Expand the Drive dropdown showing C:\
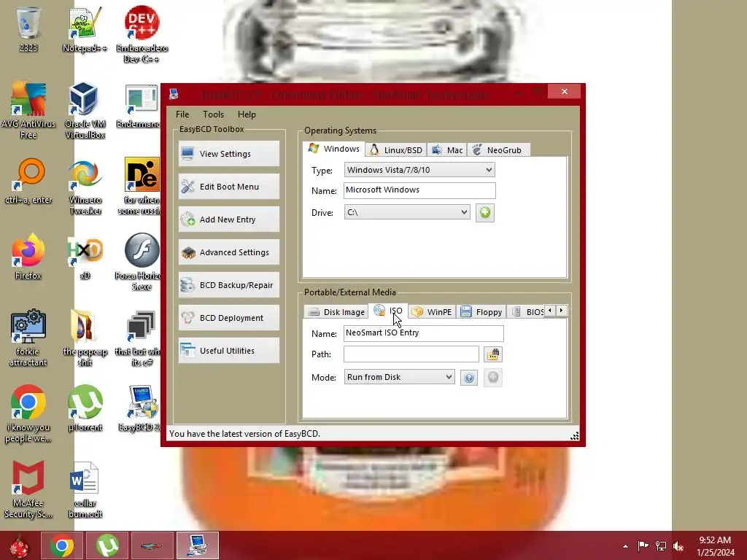The height and width of the screenshot is (560, 747). coord(407,212)
